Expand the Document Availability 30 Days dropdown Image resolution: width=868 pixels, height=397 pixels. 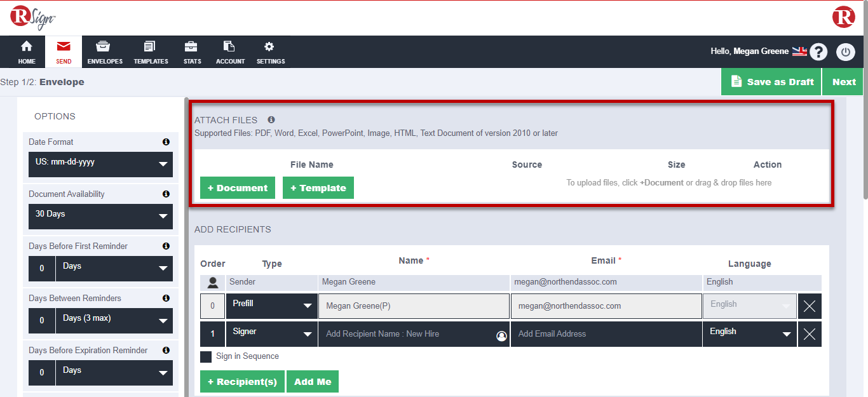pos(100,217)
